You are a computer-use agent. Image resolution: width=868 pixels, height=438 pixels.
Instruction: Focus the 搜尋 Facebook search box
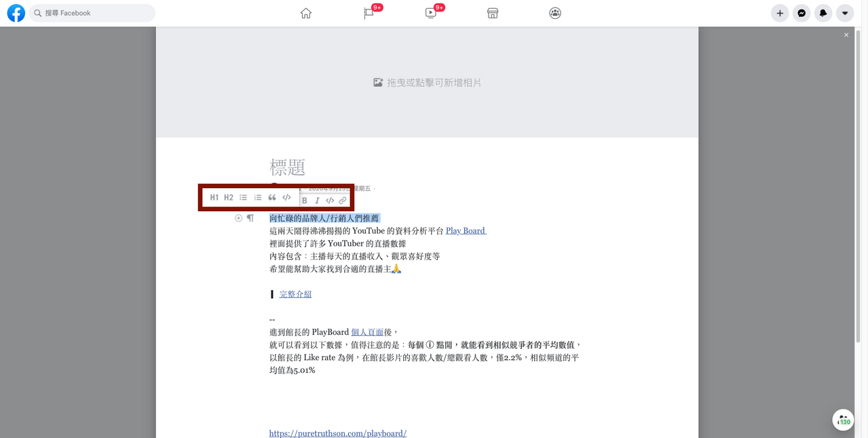point(92,13)
